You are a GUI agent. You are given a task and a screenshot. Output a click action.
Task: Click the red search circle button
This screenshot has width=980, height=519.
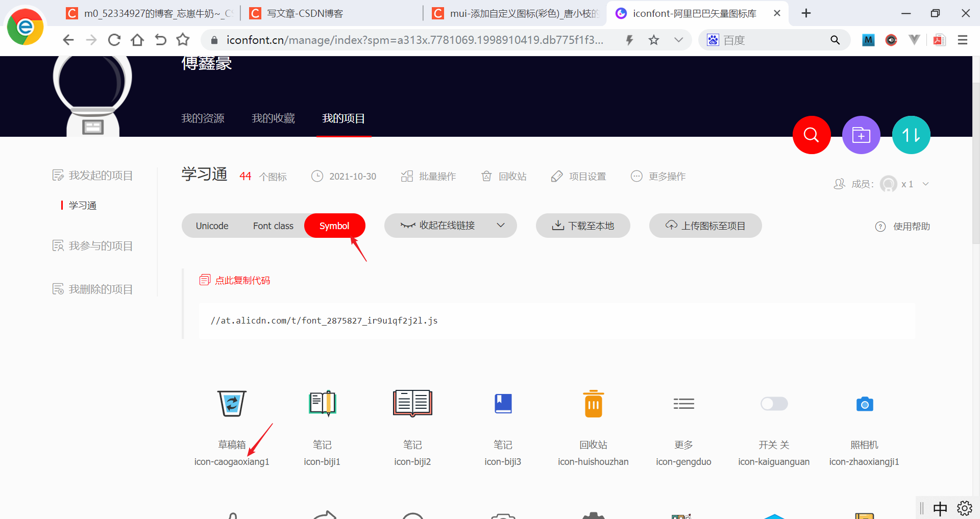coord(812,135)
